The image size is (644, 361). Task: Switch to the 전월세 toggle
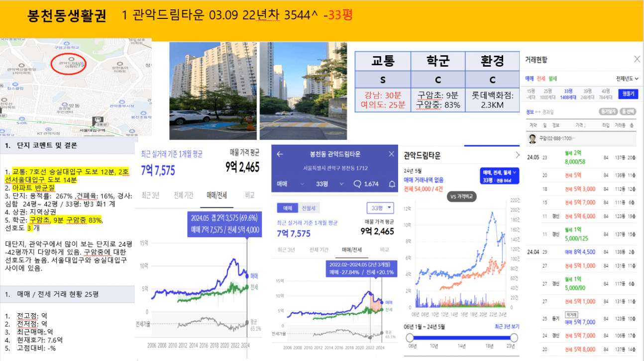(x=309, y=208)
